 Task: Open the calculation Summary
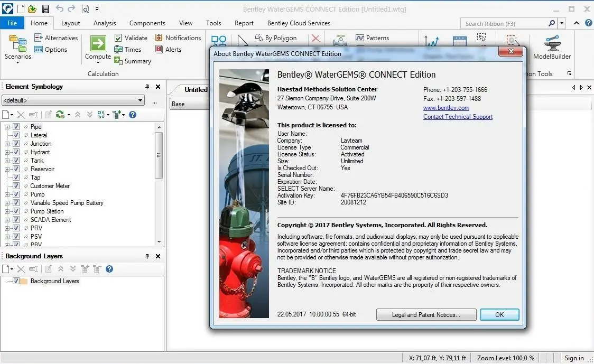pyautogui.click(x=133, y=61)
